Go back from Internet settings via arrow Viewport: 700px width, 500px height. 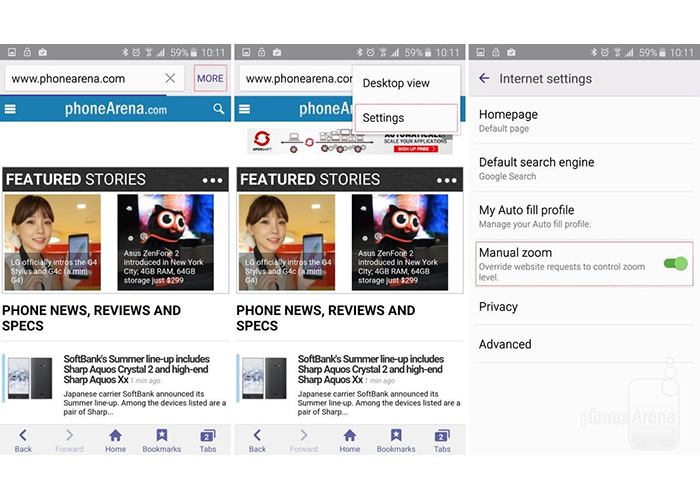(x=484, y=79)
